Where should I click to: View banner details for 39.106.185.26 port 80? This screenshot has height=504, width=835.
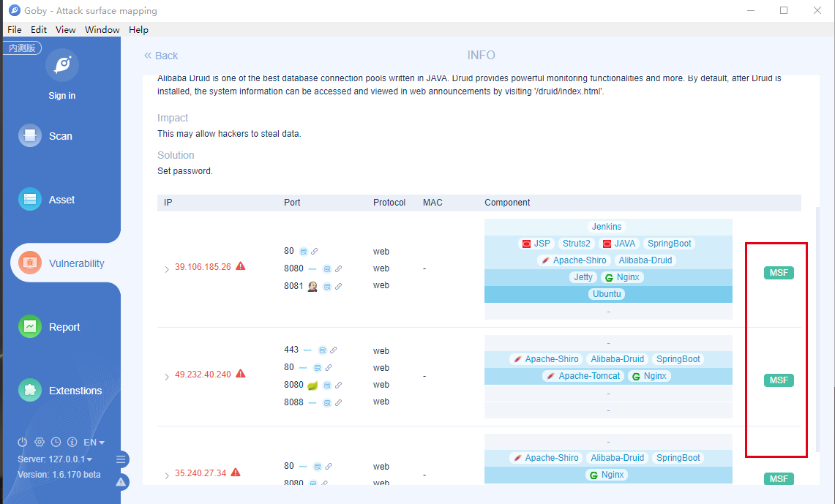coord(304,252)
